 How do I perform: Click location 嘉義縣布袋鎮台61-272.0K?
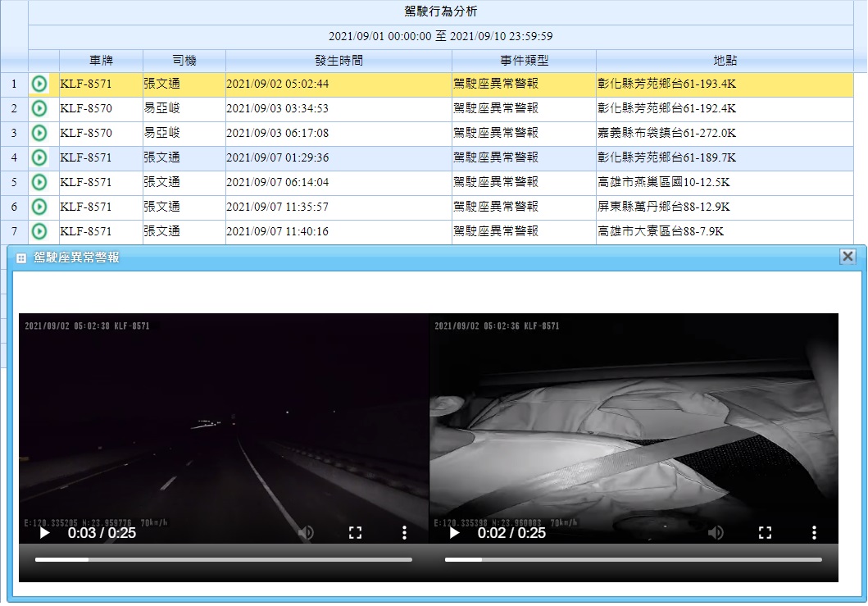point(666,133)
